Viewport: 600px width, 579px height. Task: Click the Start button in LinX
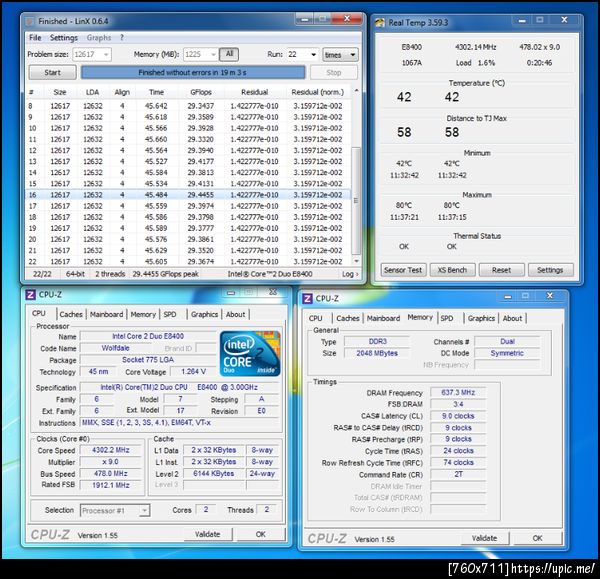tap(52, 72)
